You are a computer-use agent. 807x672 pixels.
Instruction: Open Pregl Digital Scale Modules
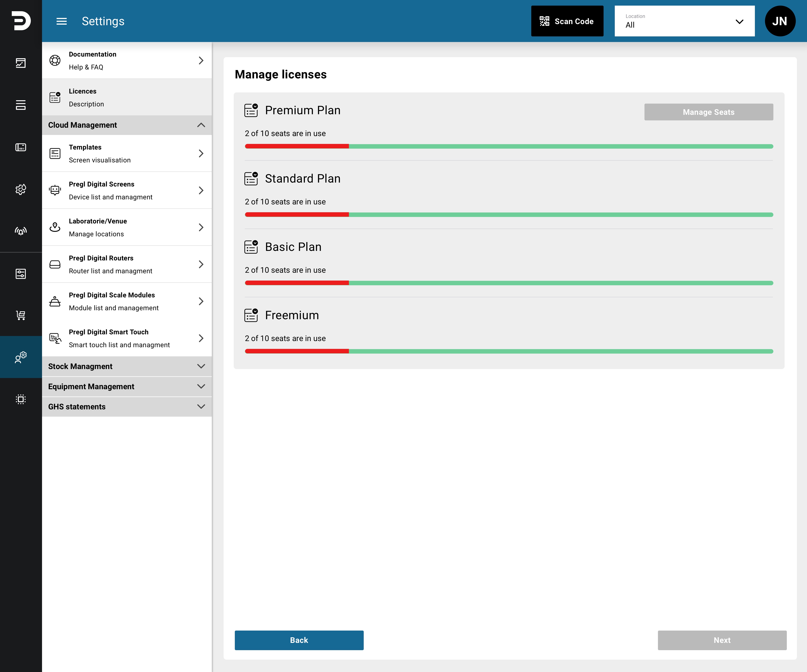tap(127, 301)
